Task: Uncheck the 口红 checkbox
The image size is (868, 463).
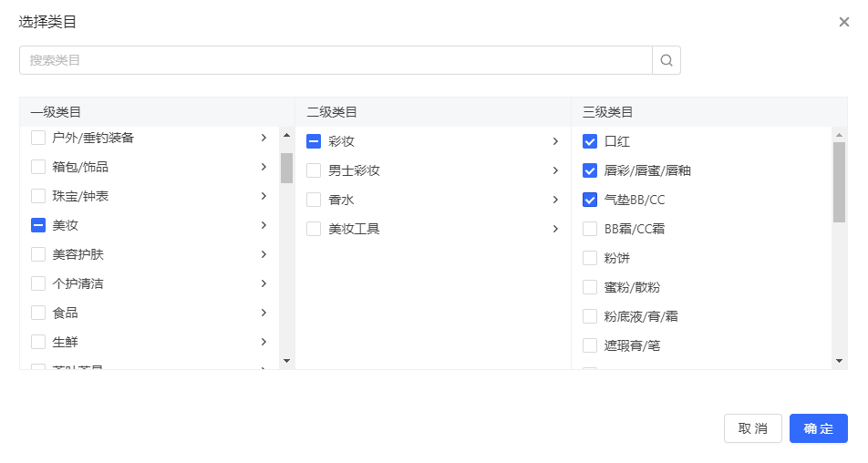Action: [x=590, y=141]
